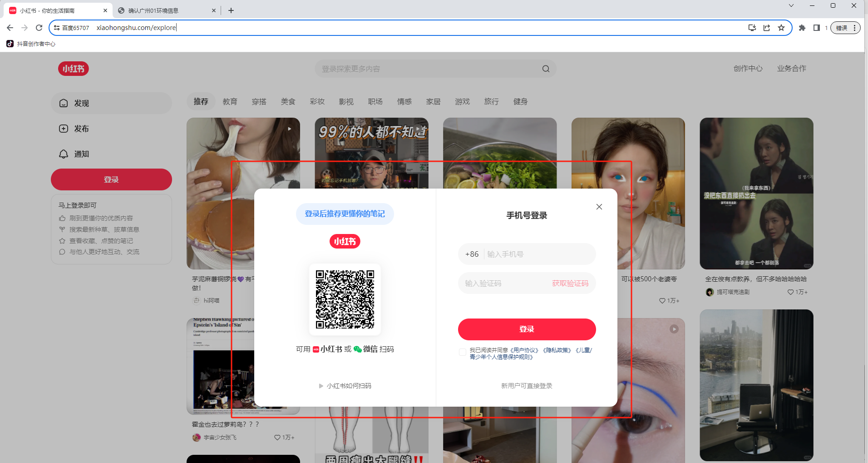Screen dimensions: 868x463
Task: Select the 影视 category tab
Action: click(346, 101)
